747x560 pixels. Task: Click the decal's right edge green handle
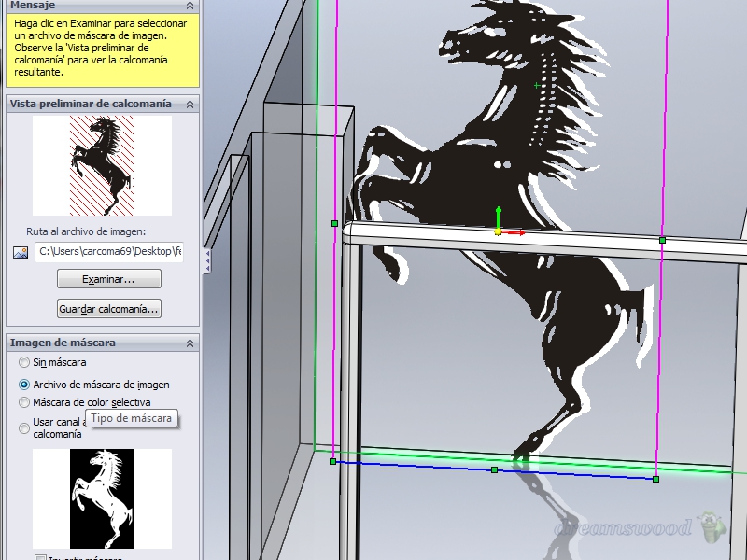point(662,241)
